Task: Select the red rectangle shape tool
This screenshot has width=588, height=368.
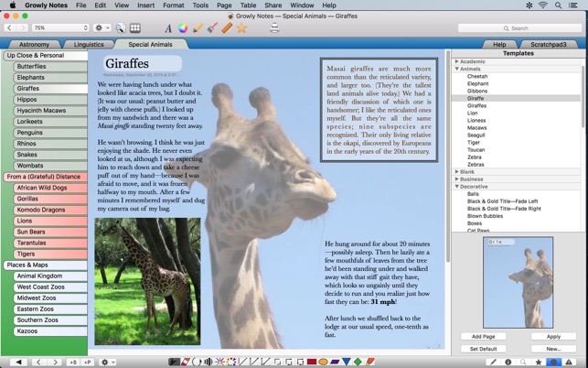Action: pyautogui.click(x=311, y=363)
